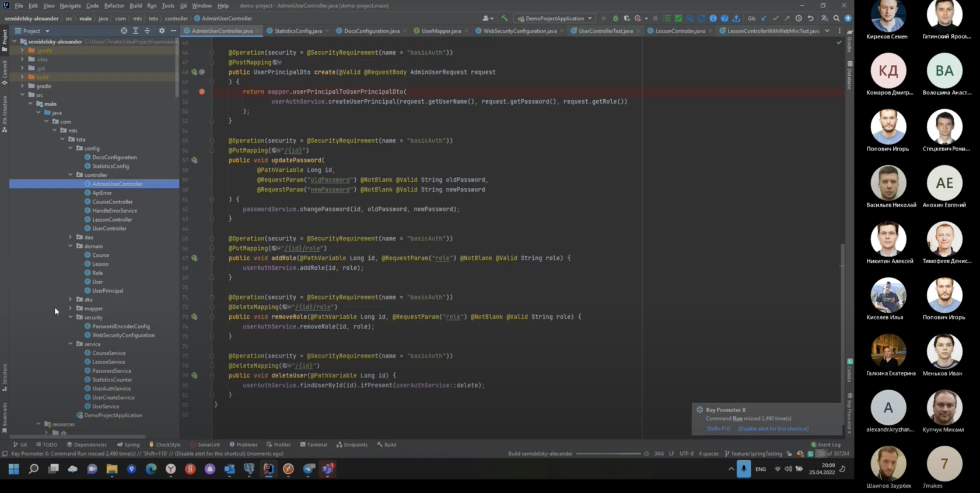Click the Debug bug icon in the toolbar

pos(615,19)
